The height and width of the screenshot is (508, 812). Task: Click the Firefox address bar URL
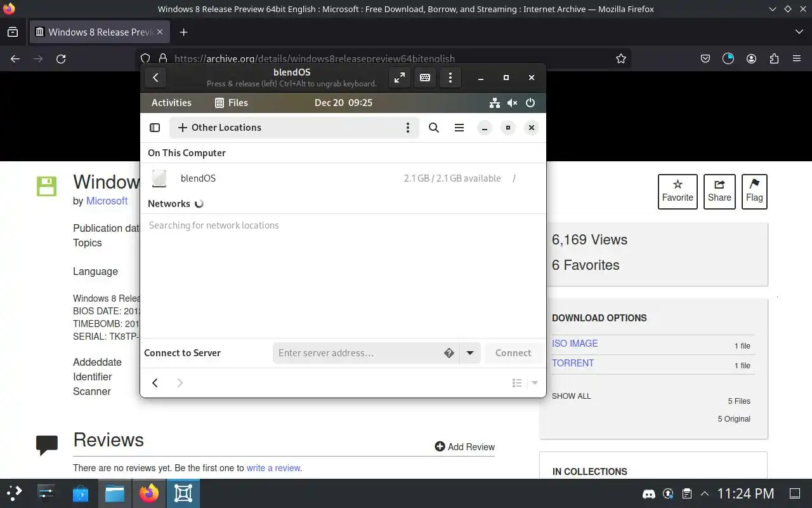pos(314,58)
